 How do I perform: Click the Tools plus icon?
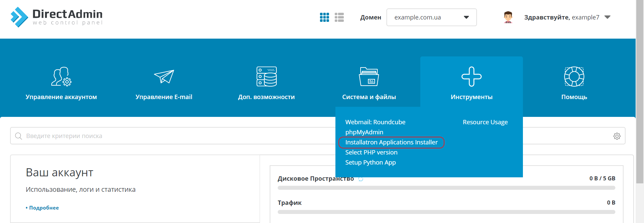(471, 77)
